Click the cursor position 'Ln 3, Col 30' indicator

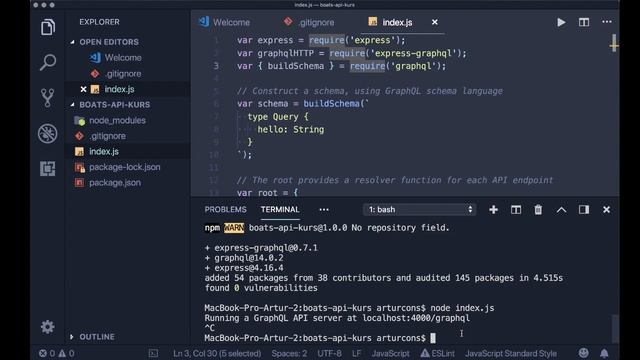coord(217,353)
